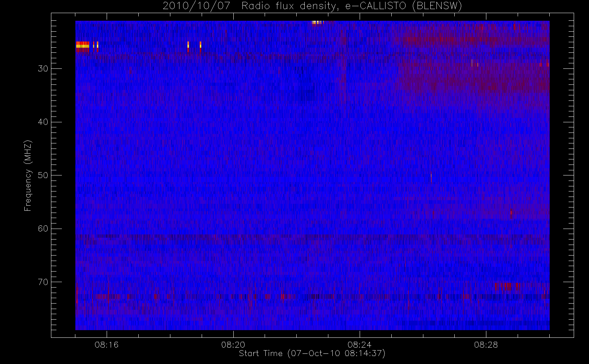Click the 08:16 time tick label
589x364 pixels.
107,345
